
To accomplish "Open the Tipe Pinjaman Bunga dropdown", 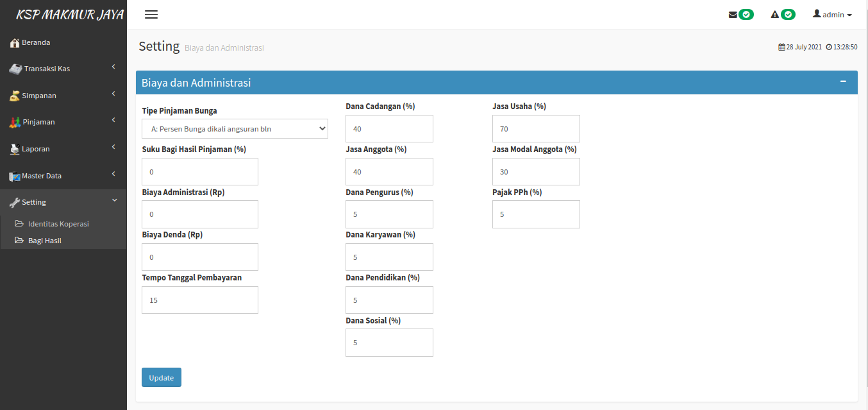I will coord(235,129).
